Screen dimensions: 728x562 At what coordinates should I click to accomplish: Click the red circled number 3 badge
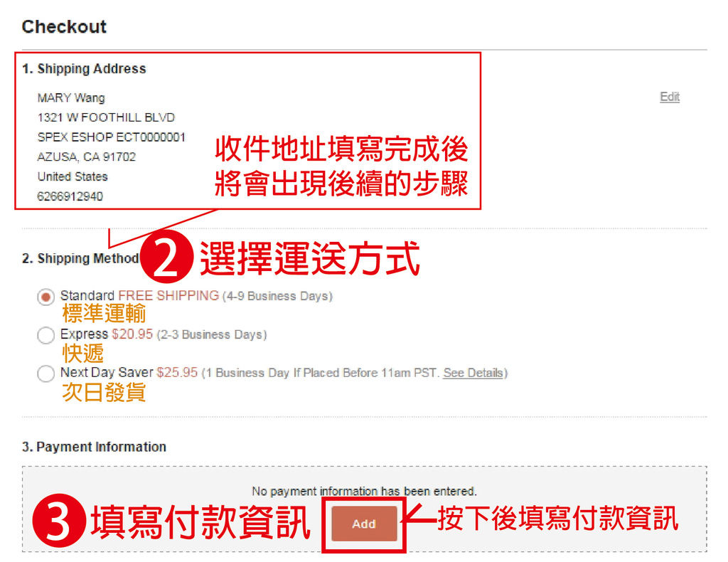59,520
